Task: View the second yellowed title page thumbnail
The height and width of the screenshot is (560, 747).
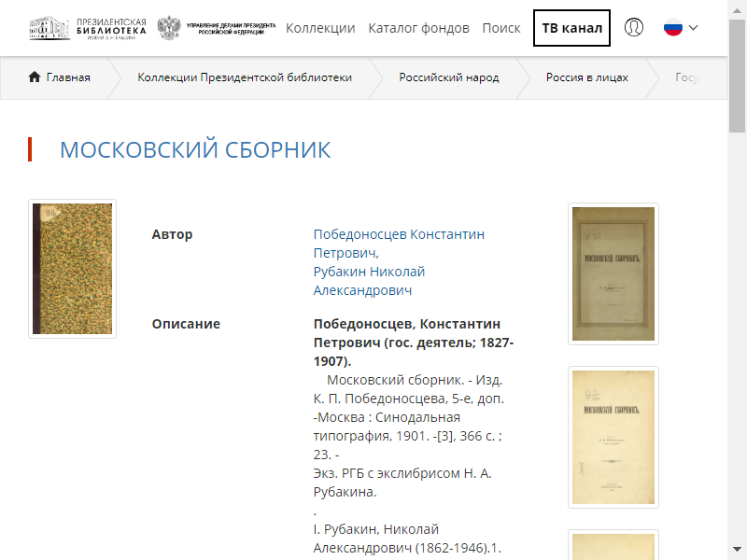Action: tap(613, 437)
